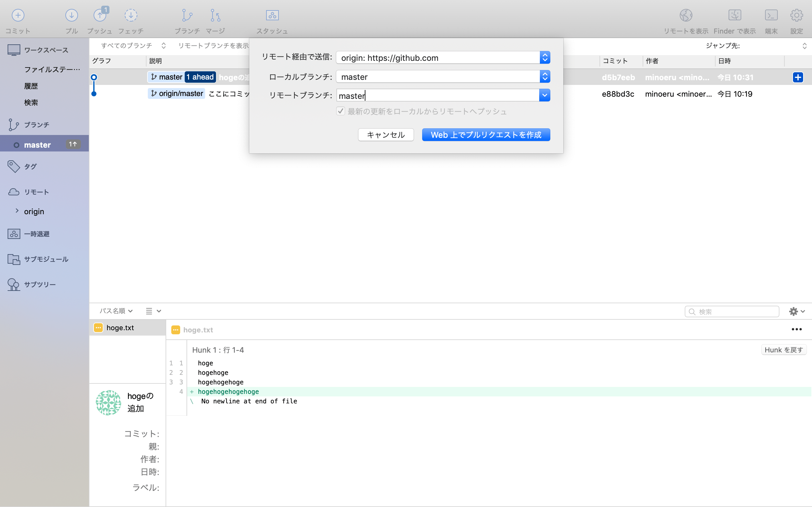The width and height of the screenshot is (812, 507).
Task: Open the ローカルブランチ dropdown
Action: [x=545, y=76]
